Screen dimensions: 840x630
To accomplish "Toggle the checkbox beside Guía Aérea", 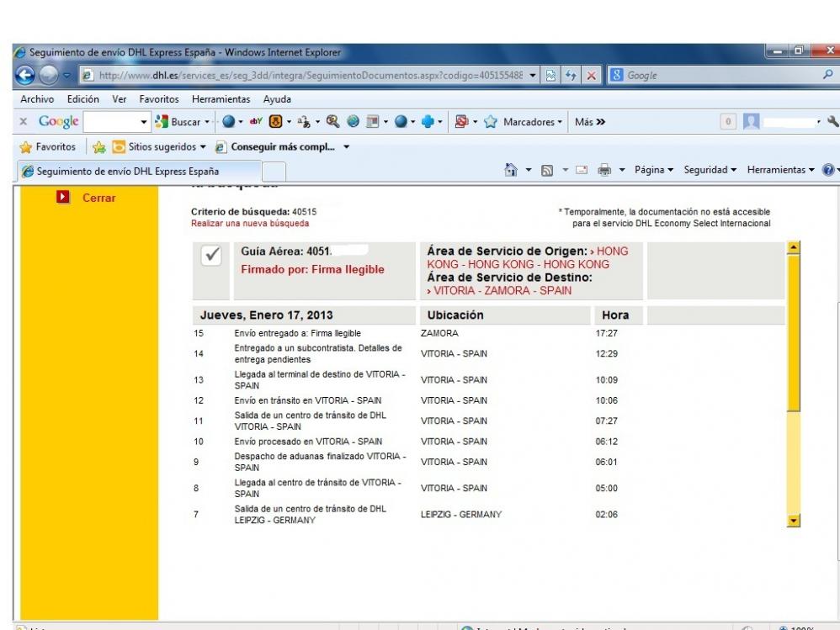I will coord(211,254).
